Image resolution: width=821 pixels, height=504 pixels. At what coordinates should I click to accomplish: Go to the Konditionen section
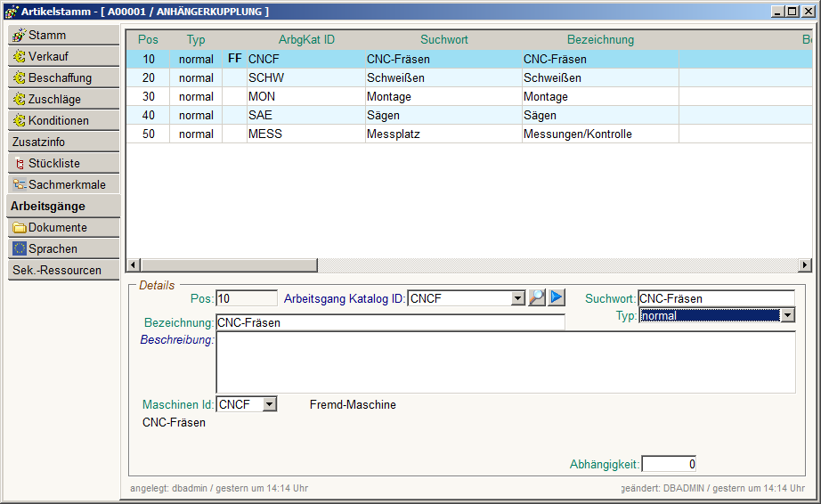[63, 121]
